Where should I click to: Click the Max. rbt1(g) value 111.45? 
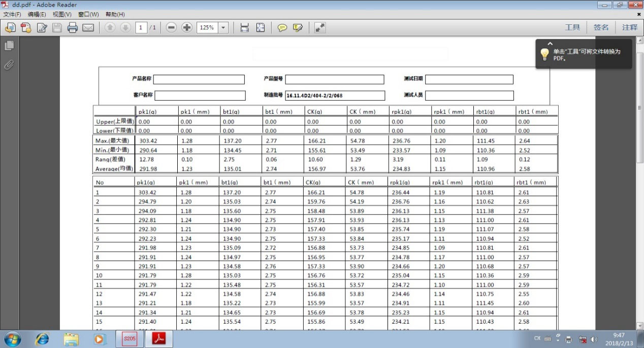tap(486, 141)
